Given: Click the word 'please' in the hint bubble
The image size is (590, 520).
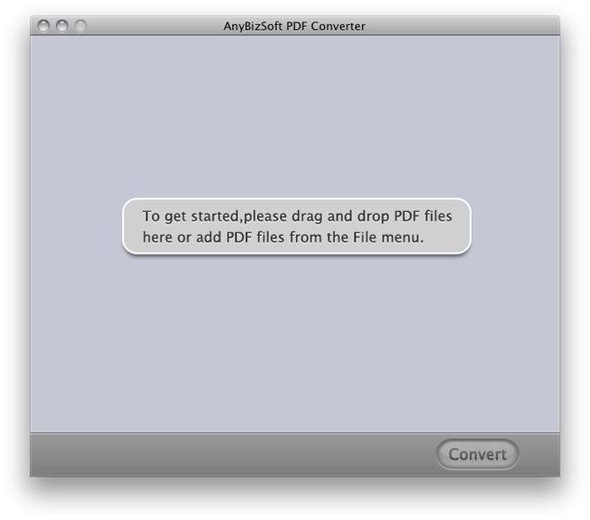Looking at the screenshot, I should pyautogui.click(x=265, y=217).
